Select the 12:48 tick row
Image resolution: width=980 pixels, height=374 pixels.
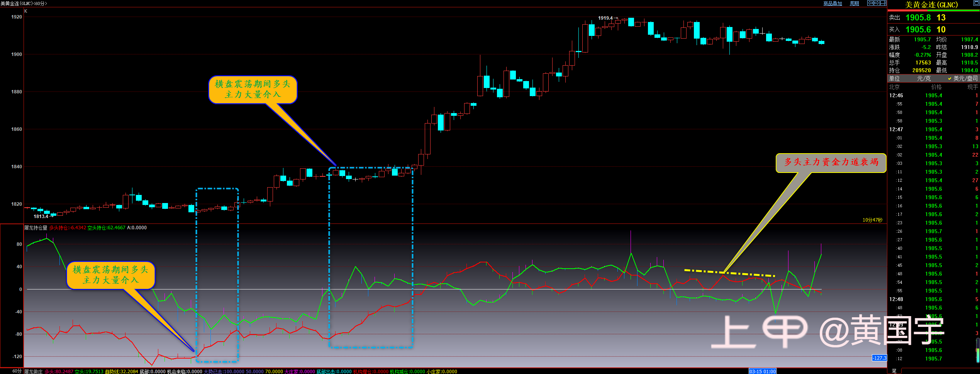tap(933, 299)
